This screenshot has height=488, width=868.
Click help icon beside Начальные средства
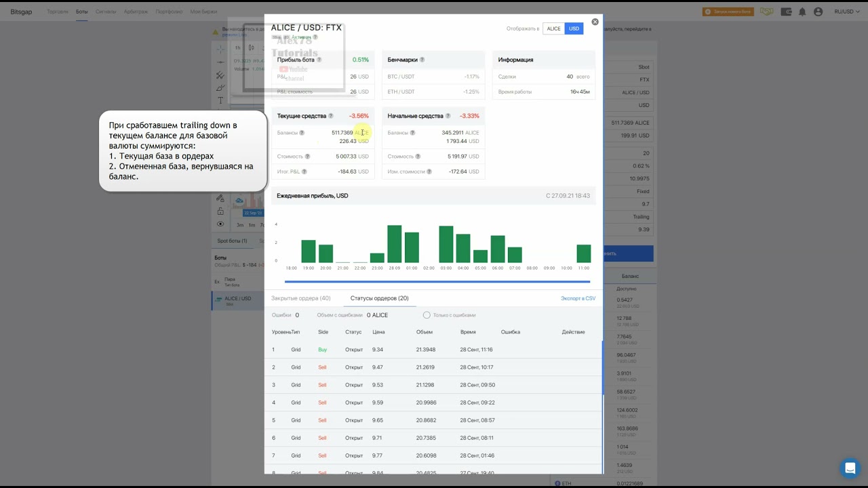click(448, 116)
